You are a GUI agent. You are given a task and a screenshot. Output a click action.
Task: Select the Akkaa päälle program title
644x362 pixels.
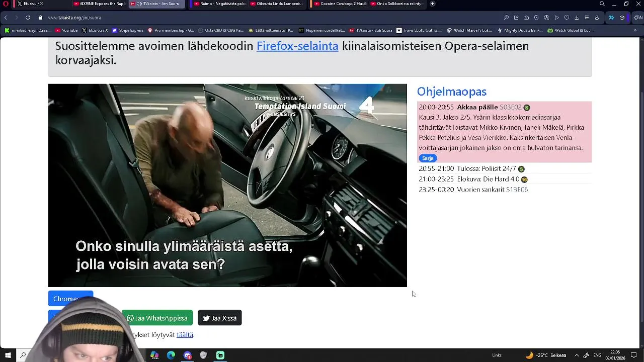pyautogui.click(x=477, y=107)
